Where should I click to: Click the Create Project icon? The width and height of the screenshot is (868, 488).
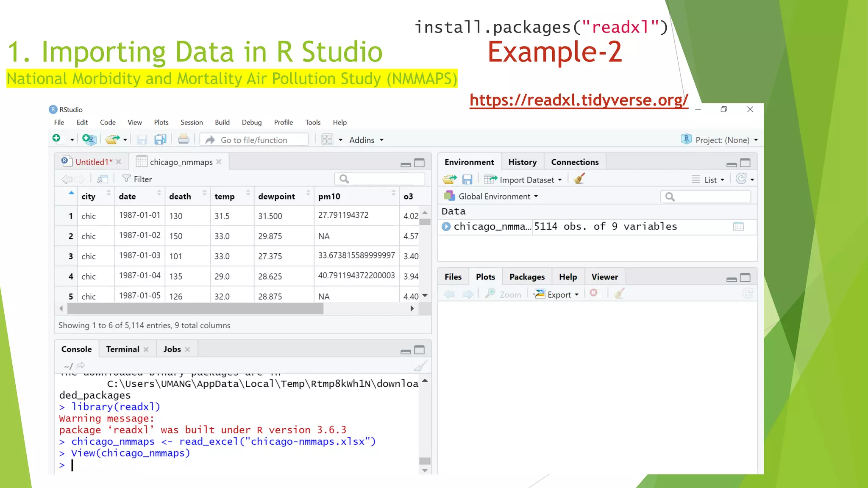click(x=89, y=139)
